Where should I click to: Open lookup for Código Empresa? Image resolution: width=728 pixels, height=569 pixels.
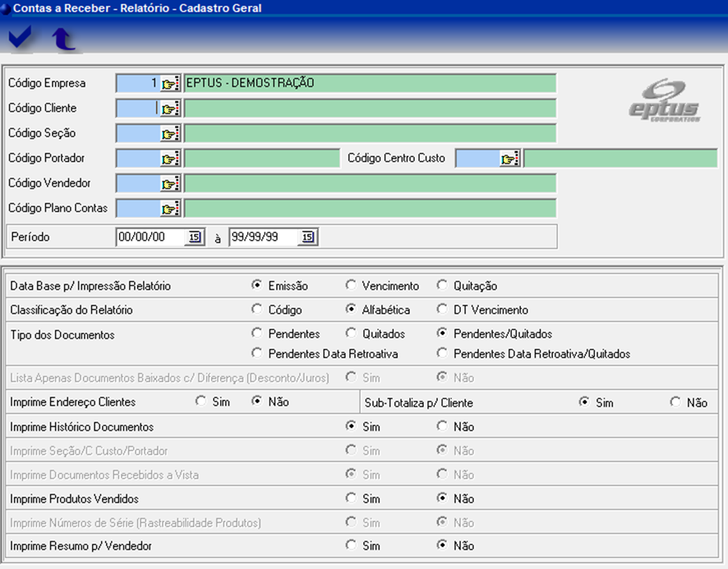(x=170, y=84)
